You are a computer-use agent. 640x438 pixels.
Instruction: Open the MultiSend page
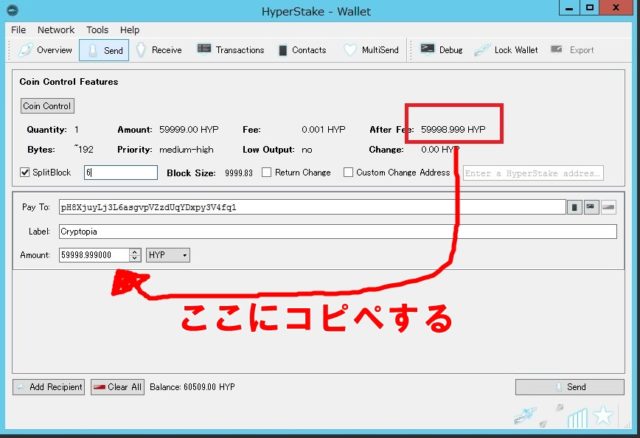click(x=371, y=50)
